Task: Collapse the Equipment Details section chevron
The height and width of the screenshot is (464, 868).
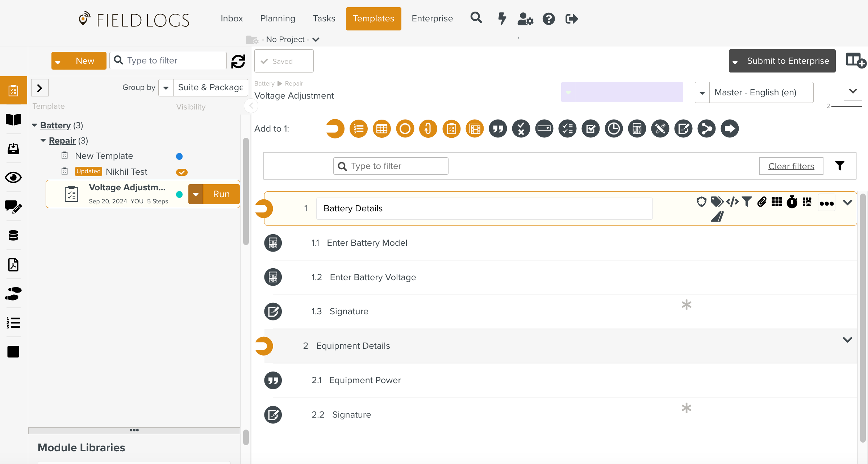Action: pyautogui.click(x=847, y=340)
